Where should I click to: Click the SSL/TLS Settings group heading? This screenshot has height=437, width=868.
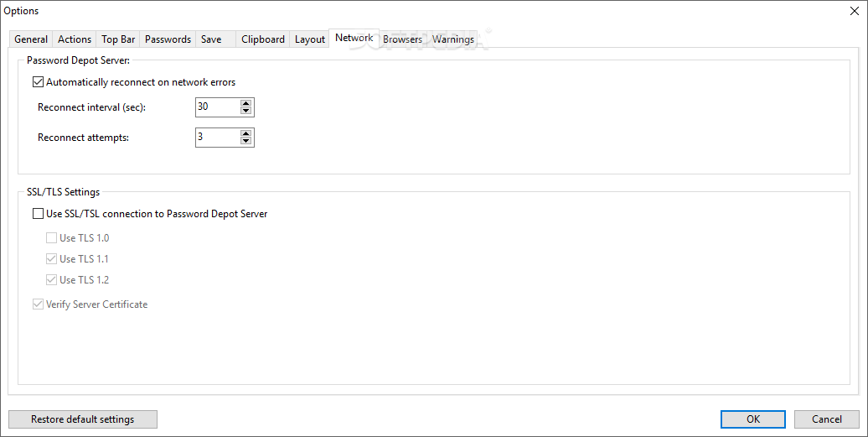point(63,192)
